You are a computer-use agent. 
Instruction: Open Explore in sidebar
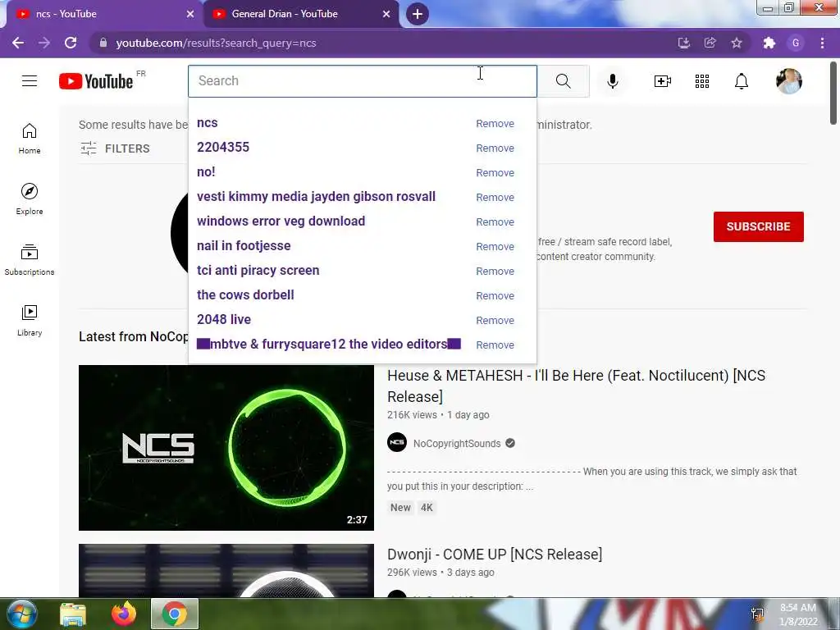click(30, 199)
